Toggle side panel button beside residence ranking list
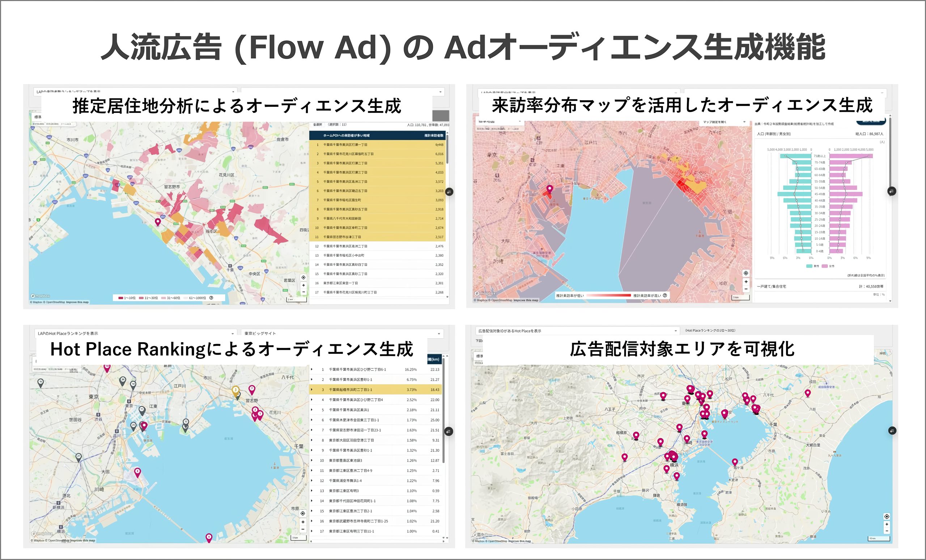This screenshot has height=560, width=926. pos(449,192)
